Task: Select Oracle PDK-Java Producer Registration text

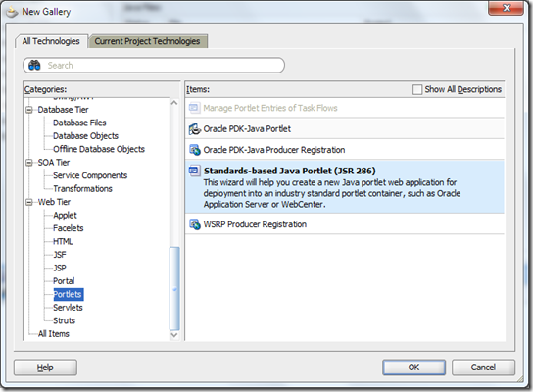Action: 274,150
